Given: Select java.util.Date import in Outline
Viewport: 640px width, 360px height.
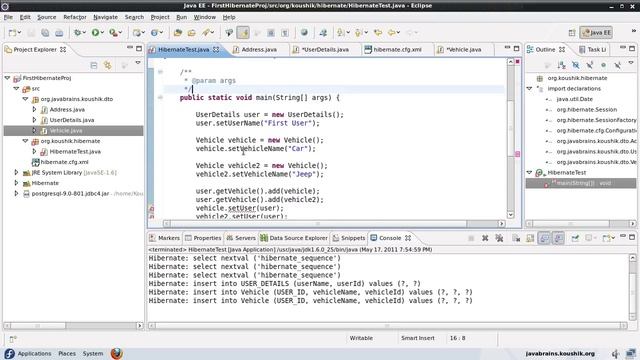Looking at the screenshot, I should (x=575, y=99).
